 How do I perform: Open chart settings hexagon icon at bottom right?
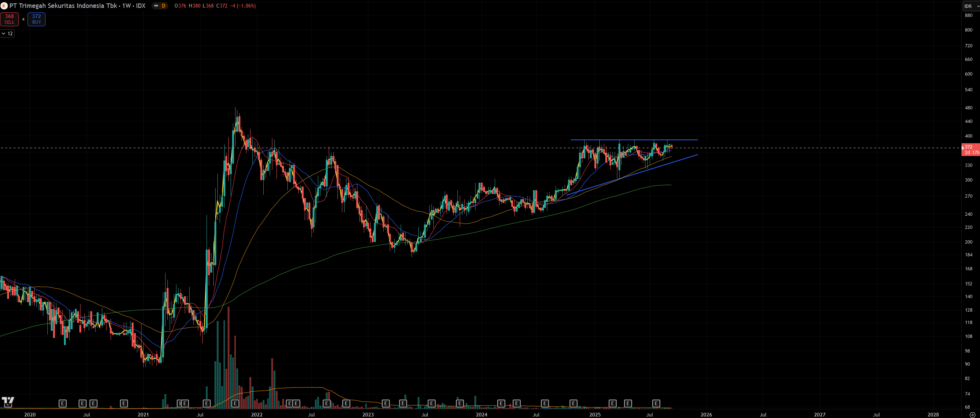point(972,415)
